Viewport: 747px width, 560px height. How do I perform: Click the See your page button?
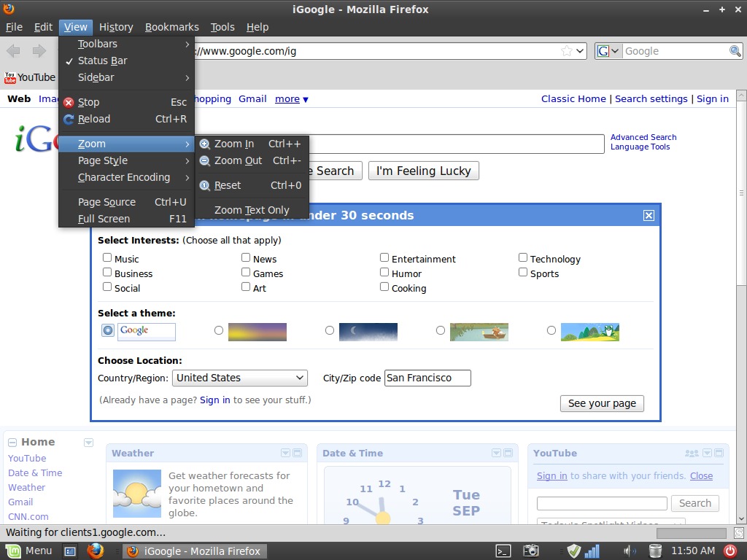(x=602, y=403)
